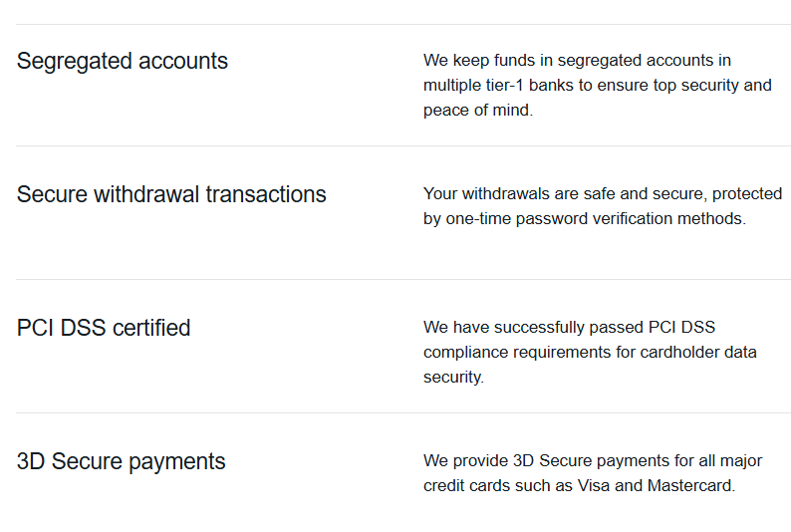This screenshot has width=791, height=532.
Task: Click the paragraph about segregated accounts
Action: click(x=598, y=86)
